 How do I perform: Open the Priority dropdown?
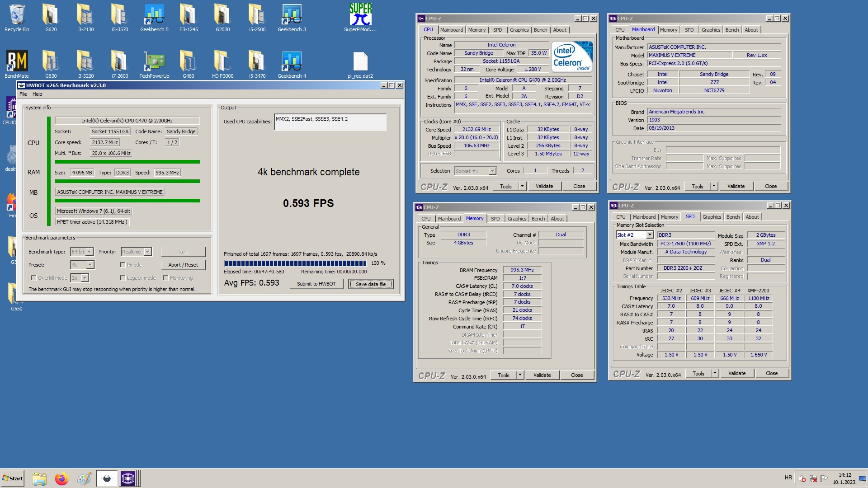click(x=148, y=252)
